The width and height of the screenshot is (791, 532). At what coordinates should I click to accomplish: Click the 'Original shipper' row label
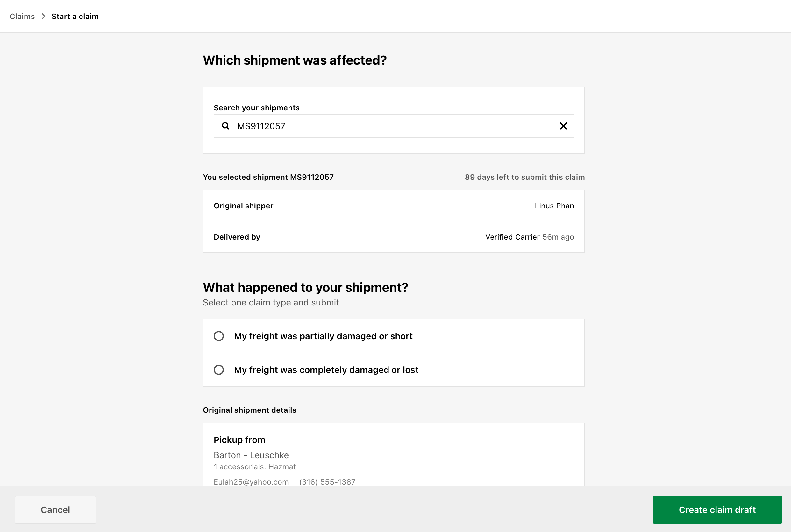click(x=243, y=206)
